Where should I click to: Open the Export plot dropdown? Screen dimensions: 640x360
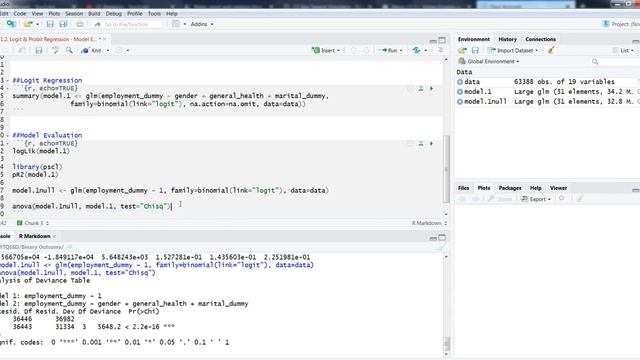click(536, 199)
